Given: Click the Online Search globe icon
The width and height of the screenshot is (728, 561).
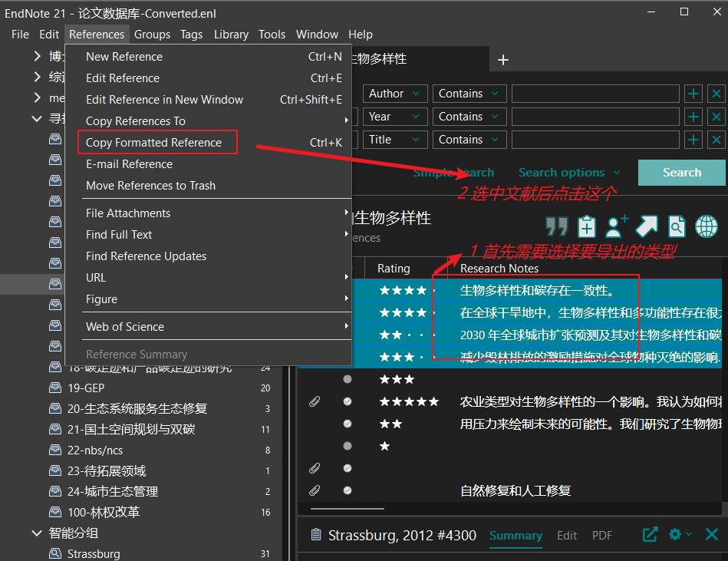Looking at the screenshot, I should [x=707, y=226].
